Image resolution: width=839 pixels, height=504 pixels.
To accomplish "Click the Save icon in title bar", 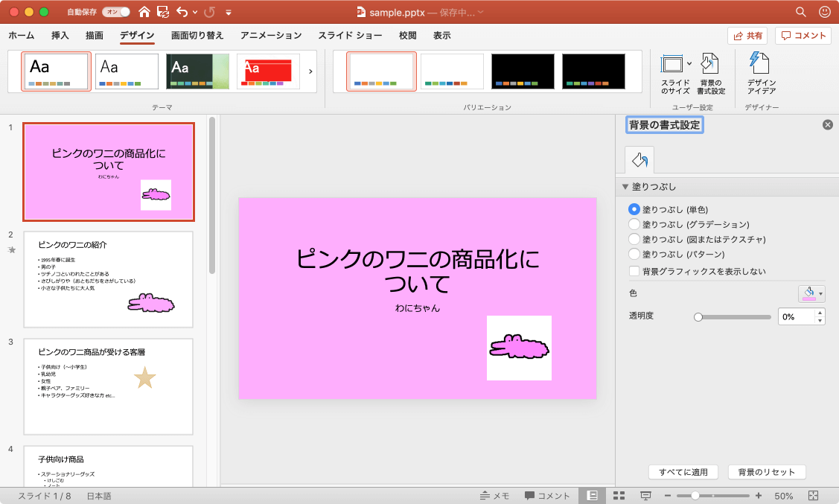I will tap(162, 12).
